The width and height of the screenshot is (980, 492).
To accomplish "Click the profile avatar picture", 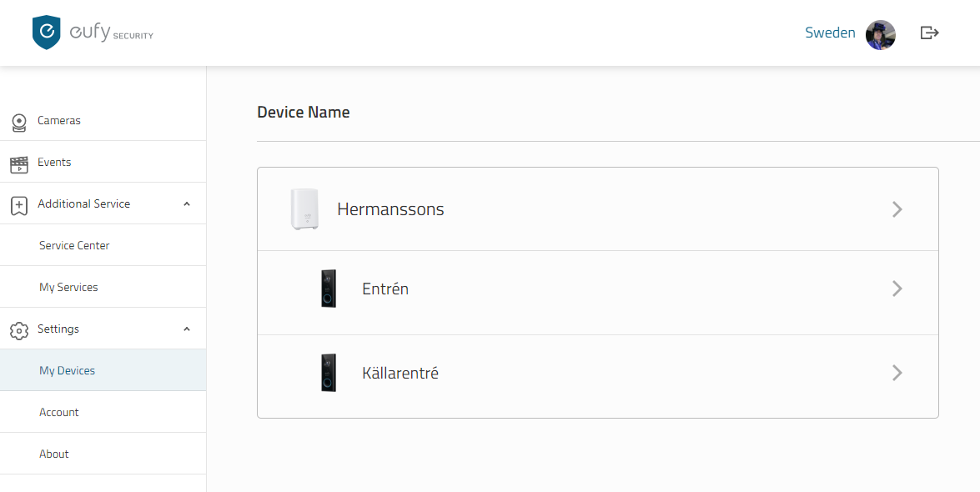I will 881,34.
